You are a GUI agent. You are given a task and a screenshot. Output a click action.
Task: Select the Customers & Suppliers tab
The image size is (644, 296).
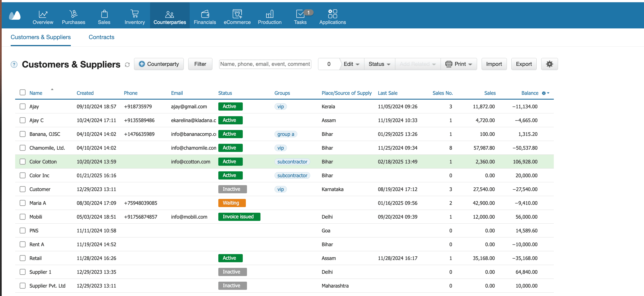click(x=41, y=37)
